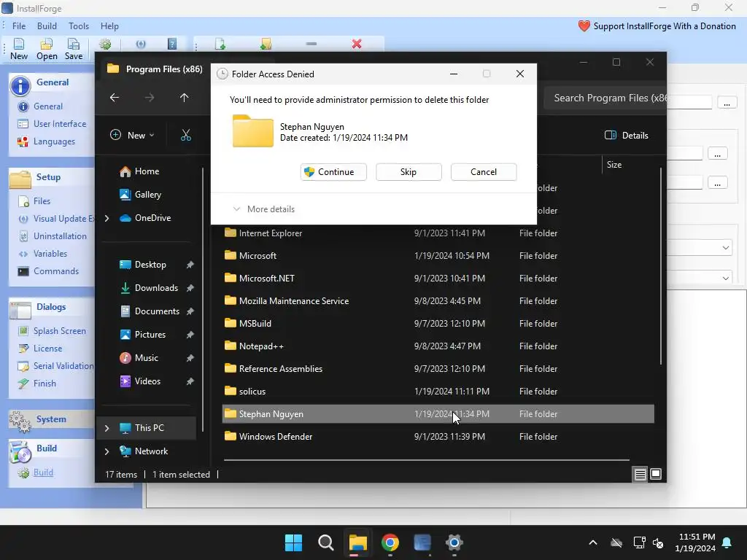Viewport: 747px width, 560px height.
Task: Select the Mozilla Maintenance Service folder
Action: (438, 301)
